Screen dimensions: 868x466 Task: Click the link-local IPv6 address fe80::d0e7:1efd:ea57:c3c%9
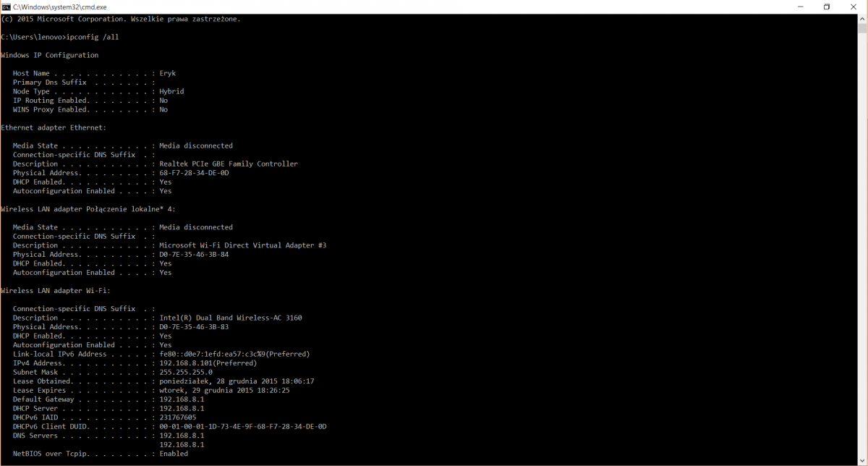tap(212, 354)
